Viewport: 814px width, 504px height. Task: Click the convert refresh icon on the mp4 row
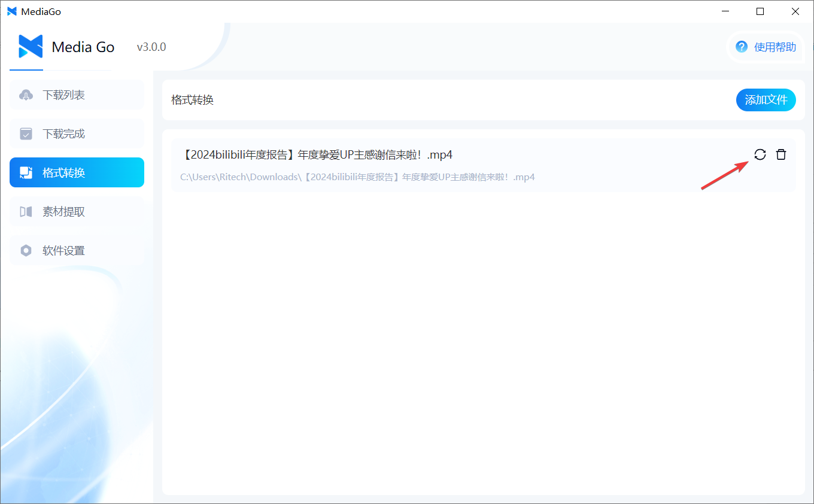click(760, 154)
